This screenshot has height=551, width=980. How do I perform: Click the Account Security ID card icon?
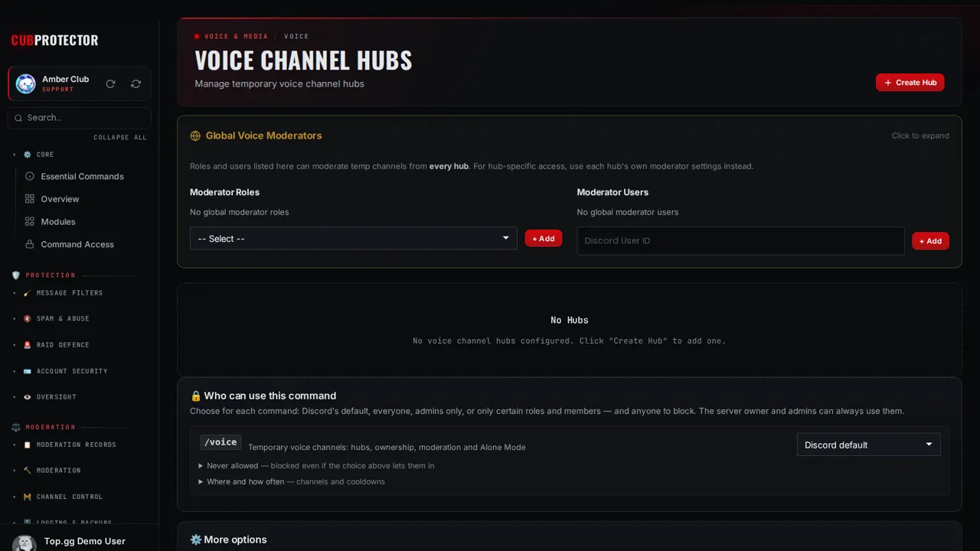click(28, 371)
